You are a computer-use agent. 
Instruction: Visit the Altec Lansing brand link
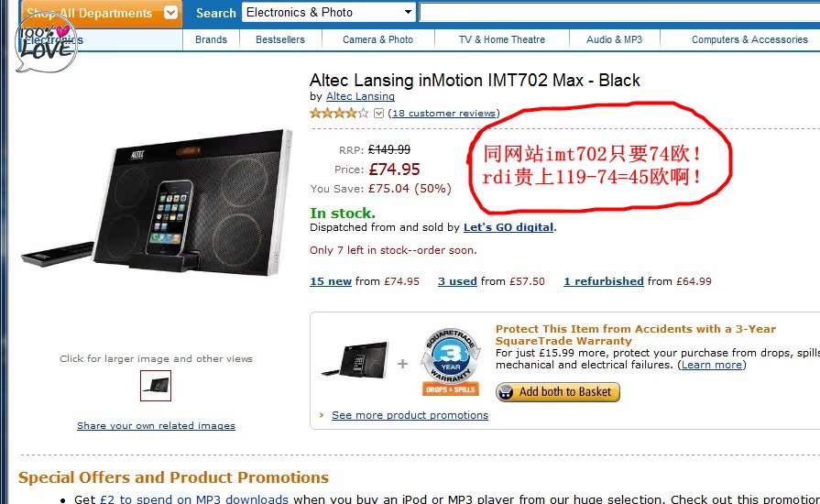[360, 96]
